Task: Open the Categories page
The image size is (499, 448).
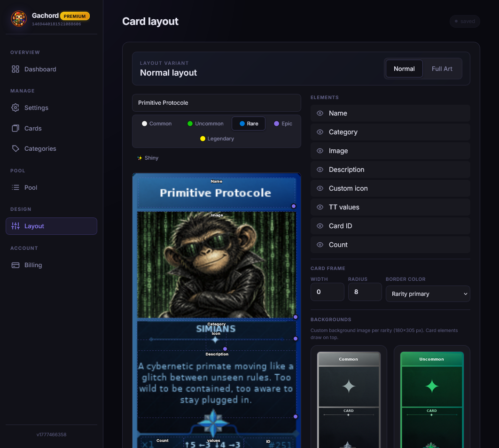Action: point(39,148)
